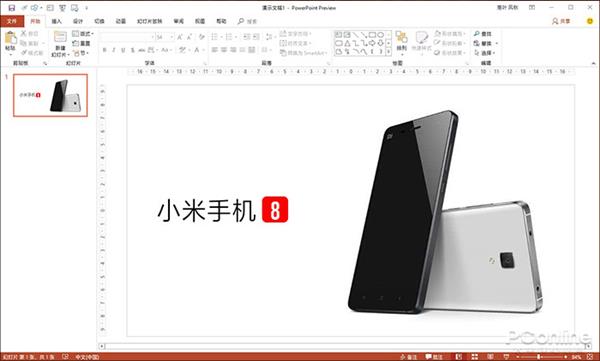
Task: Select the straight line shape in gallery
Action: (x=355, y=35)
